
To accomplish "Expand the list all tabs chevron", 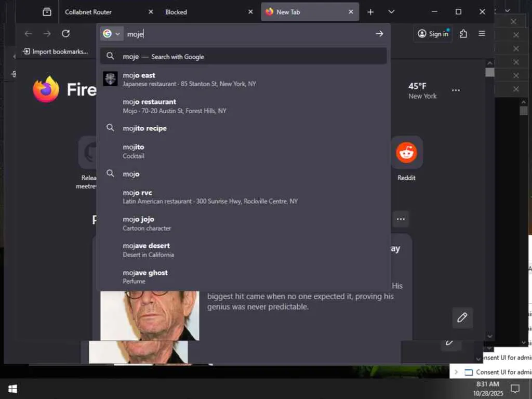I will pos(391,12).
